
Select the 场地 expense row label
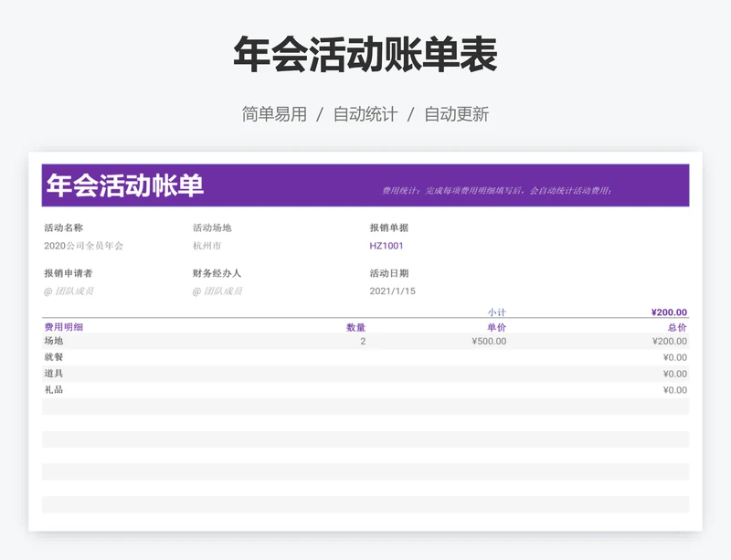pos(54,341)
